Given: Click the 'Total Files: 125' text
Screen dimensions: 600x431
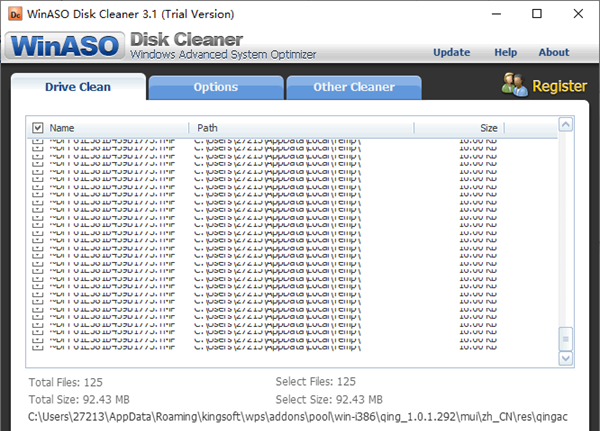Looking at the screenshot, I should [65, 382].
